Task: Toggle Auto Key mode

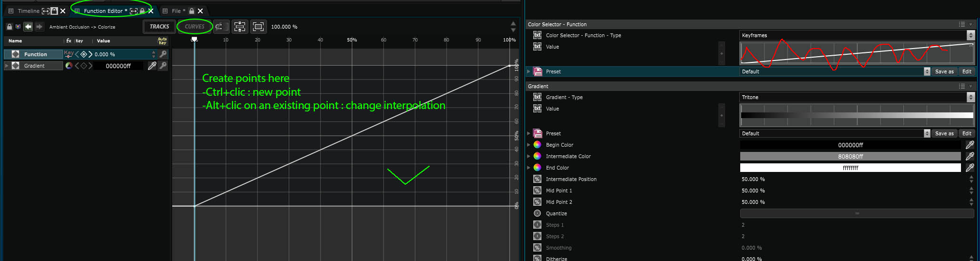Action: [162, 41]
